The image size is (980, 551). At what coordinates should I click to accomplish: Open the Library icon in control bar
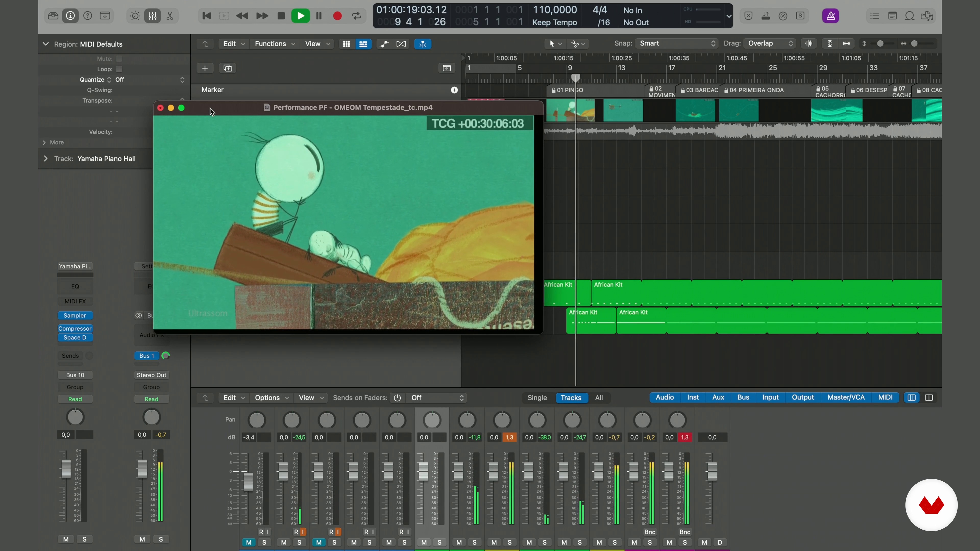coord(53,16)
